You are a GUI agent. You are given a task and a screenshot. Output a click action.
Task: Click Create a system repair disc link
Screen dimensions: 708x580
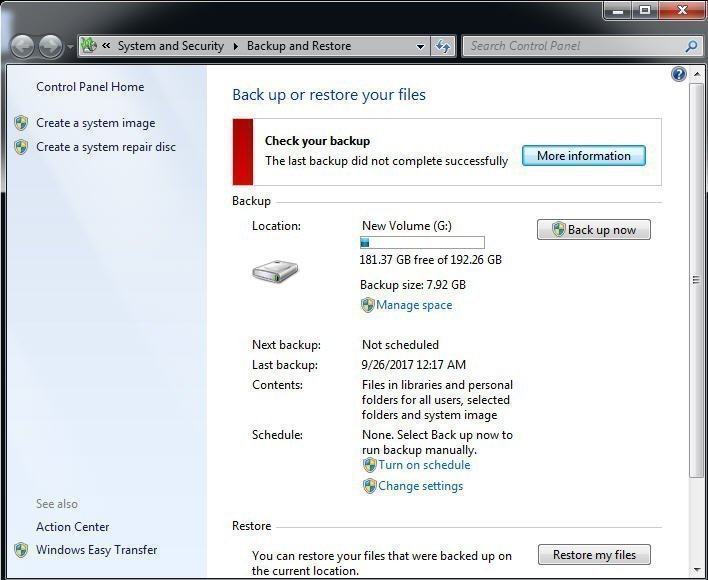106,147
